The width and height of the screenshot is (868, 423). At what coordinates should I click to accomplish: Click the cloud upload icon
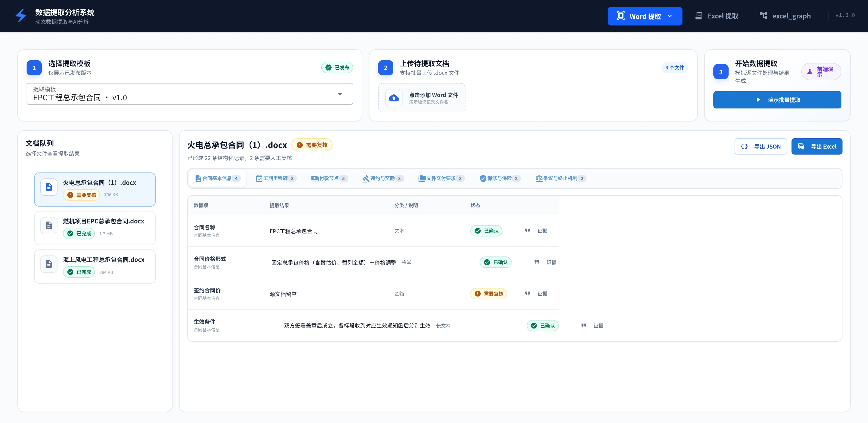tap(394, 98)
